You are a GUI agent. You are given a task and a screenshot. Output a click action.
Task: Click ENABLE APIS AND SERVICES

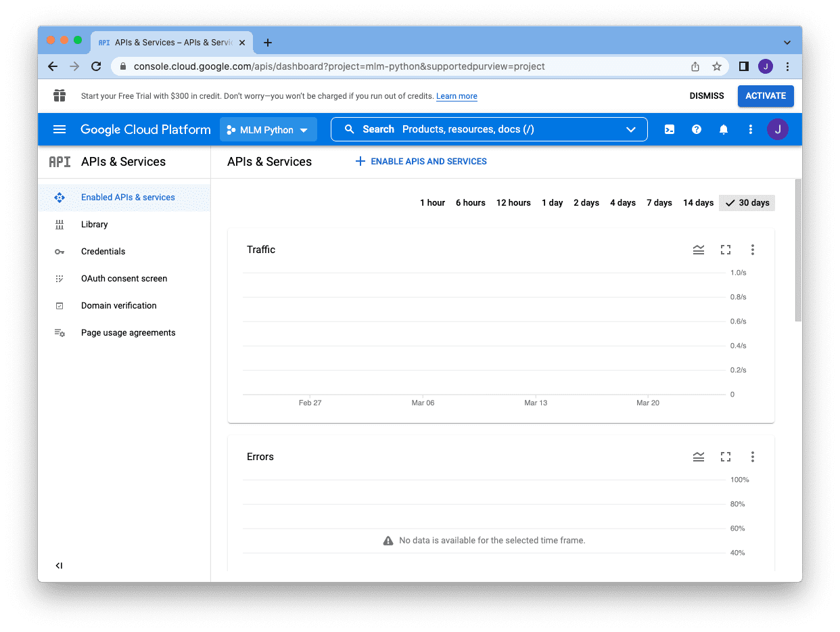pyautogui.click(x=421, y=162)
